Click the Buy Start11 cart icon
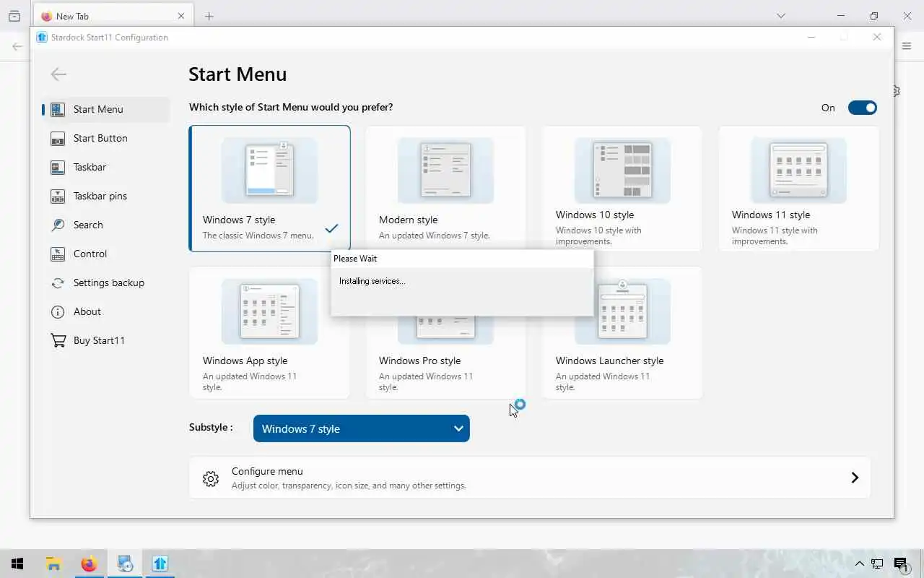924x578 pixels. pos(58,340)
